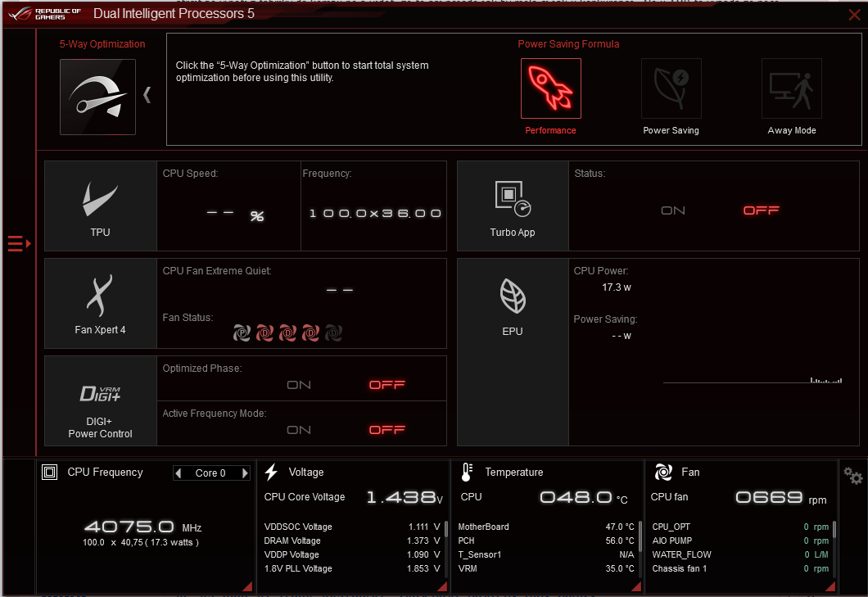The width and height of the screenshot is (868, 597).
Task: Switch Active Frequency Mode to OFF
Action: pyautogui.click(x=387, y=430)
